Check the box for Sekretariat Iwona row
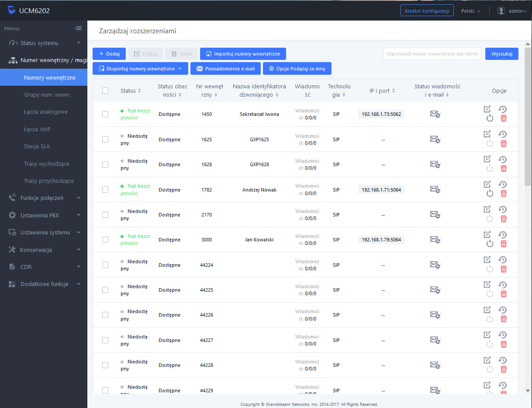The width and height of the screenshot is (532, 408). [x=105, y=114]
